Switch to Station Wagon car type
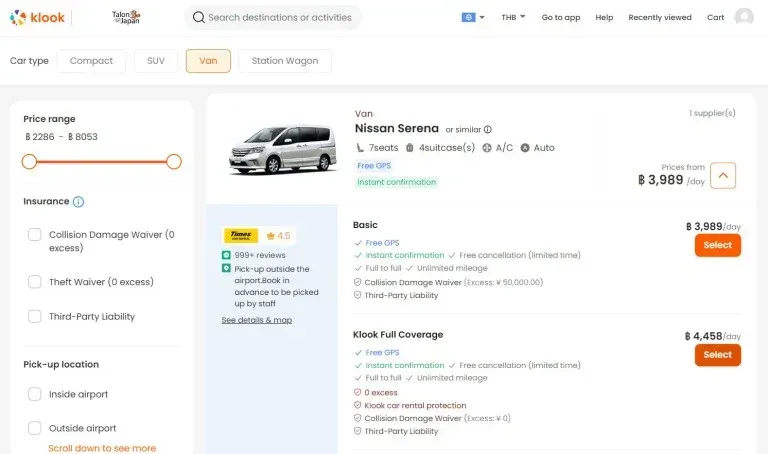Screen dimensions: 768x454 [285, 61]
